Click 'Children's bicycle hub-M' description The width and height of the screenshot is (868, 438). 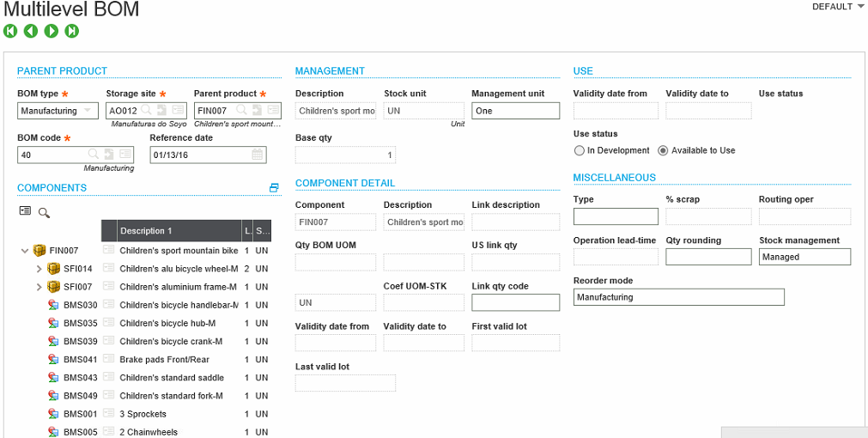coord(167,323)
